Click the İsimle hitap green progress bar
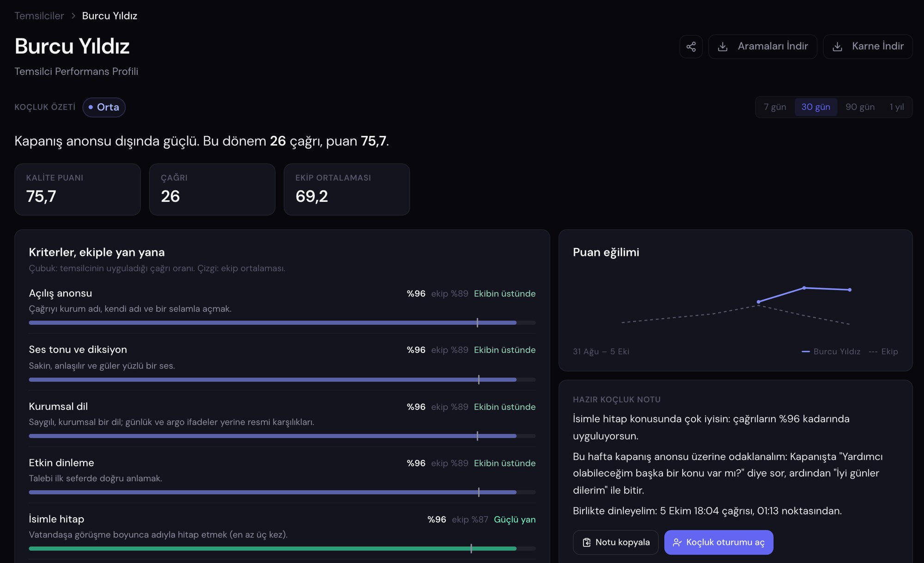 coord(282,549)
